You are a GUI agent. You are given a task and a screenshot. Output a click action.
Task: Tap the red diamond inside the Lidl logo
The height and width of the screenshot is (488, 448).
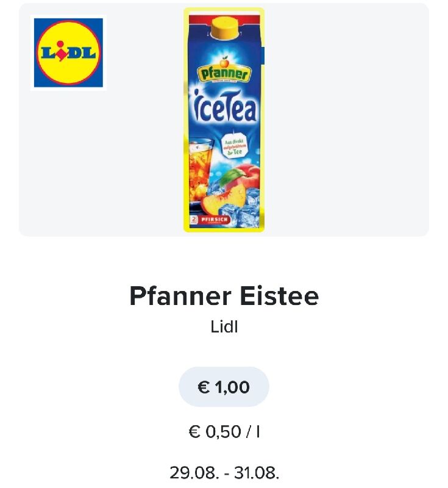click(x=62, y=56)
